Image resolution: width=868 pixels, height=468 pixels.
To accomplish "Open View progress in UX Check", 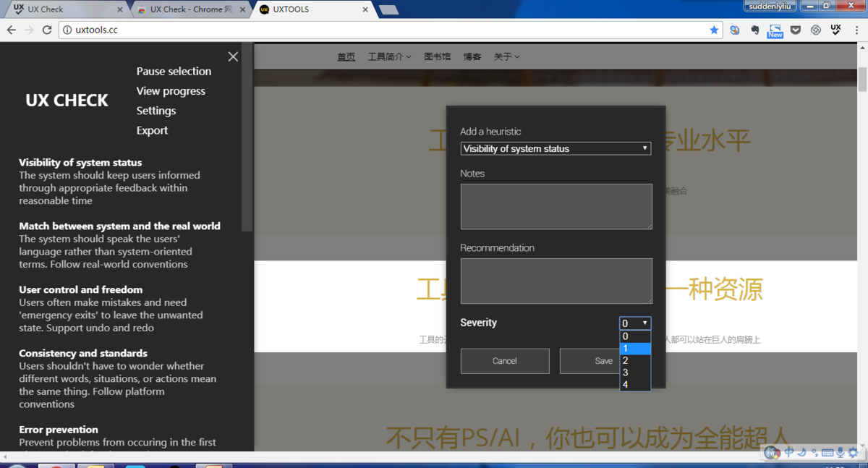I will pos(171,91).
